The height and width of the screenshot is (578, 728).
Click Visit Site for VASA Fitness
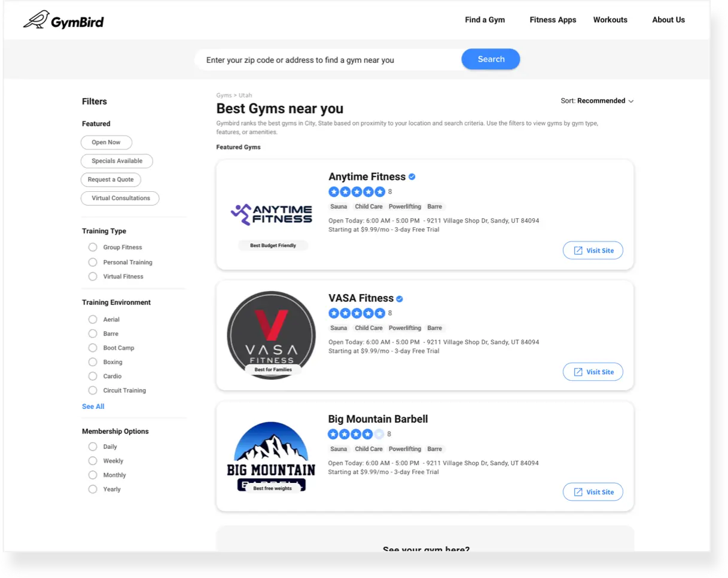593,372
